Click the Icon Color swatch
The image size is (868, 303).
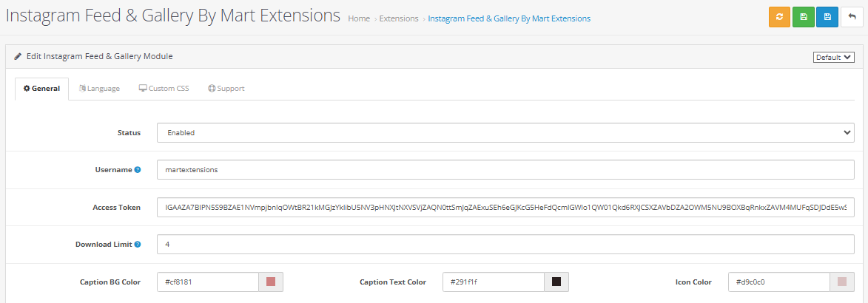(841, 282)
